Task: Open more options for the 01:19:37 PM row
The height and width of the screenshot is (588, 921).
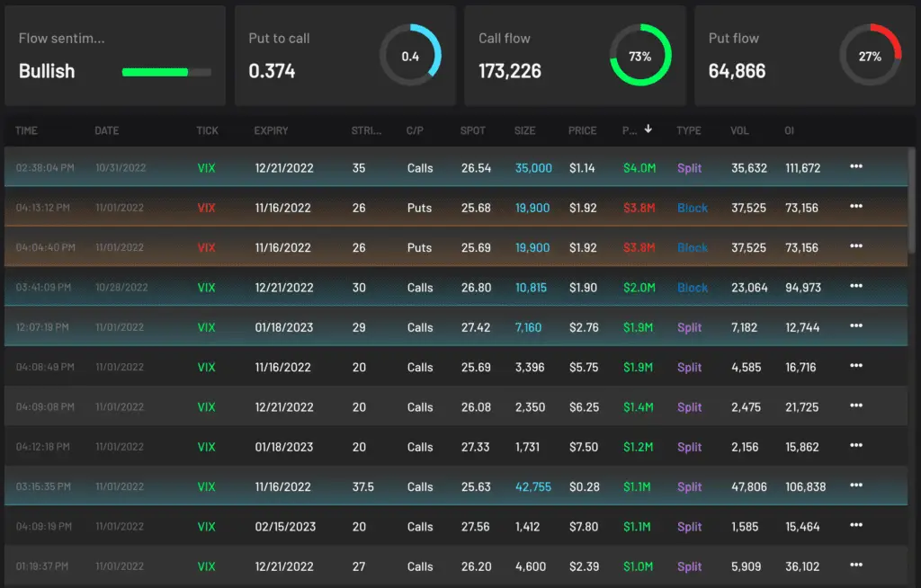Action: pos(856,566)
